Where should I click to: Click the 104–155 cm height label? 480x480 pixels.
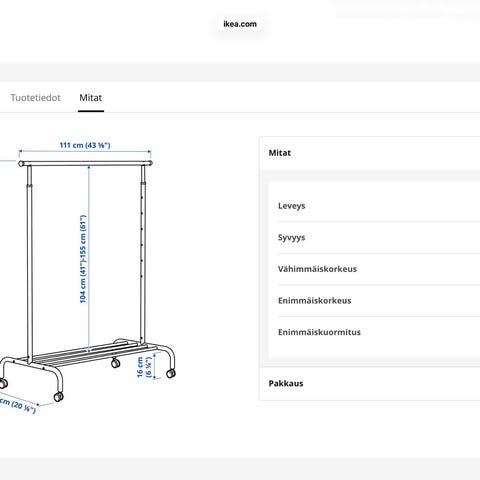(83, 259)
